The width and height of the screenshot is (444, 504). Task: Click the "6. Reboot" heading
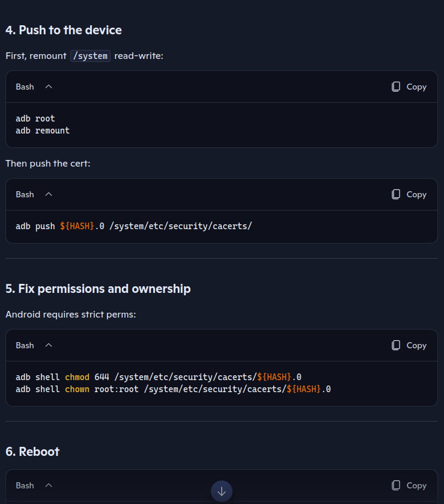[x=32, y=451]
